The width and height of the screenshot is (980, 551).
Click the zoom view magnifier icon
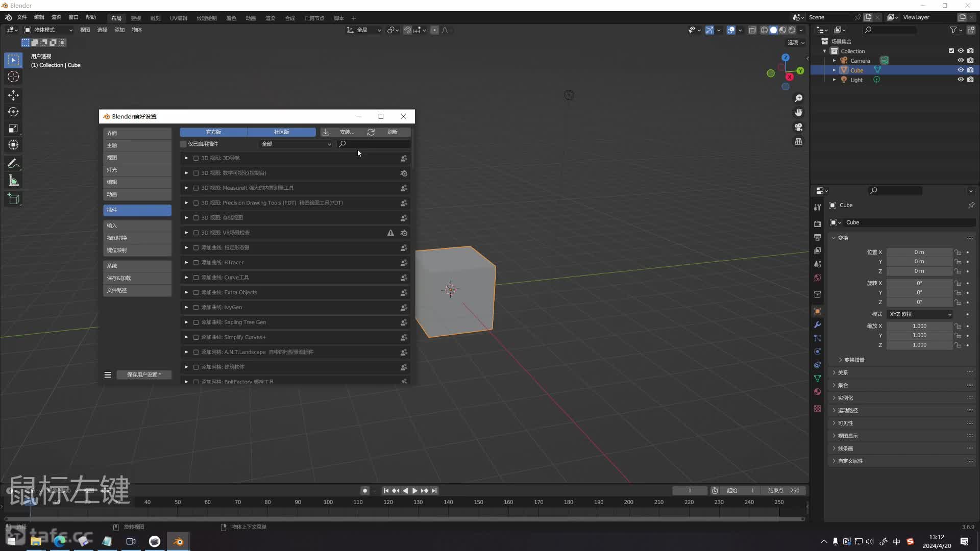tap(799, 98)
